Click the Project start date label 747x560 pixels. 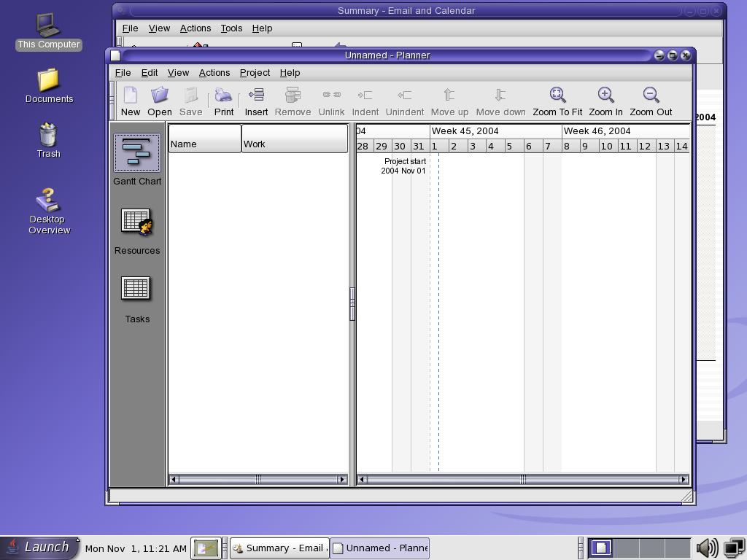(x=403, y=166)
